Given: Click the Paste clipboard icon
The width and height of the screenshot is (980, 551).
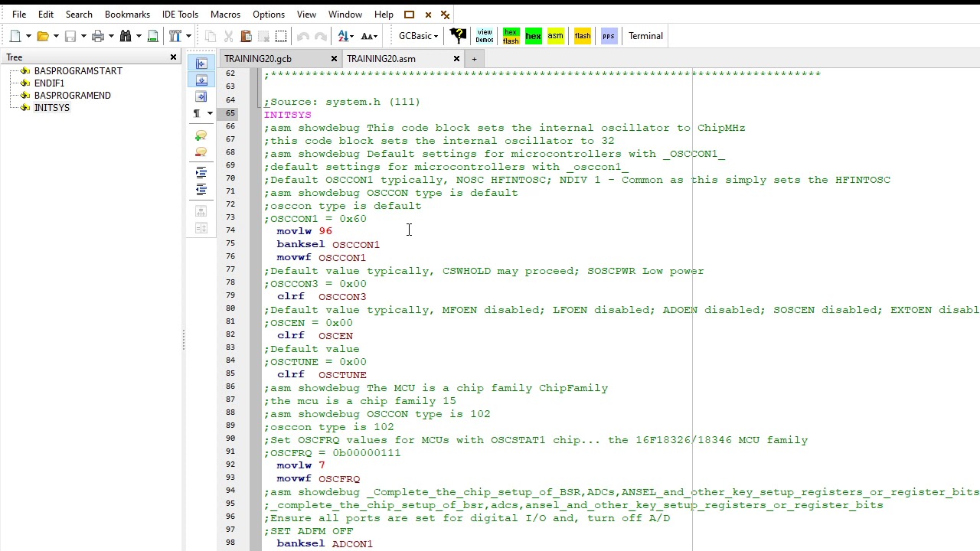Looking at the screenshot, I should [x=246, y=36].
